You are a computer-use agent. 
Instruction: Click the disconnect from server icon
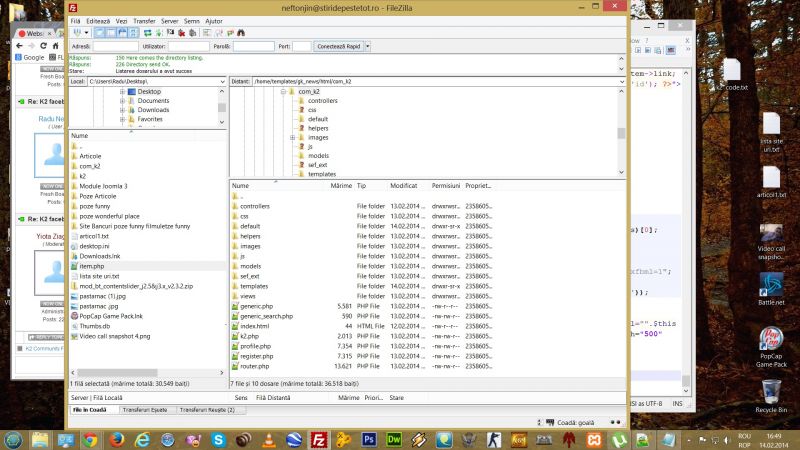pyautogui.click(x=182, y=33)
